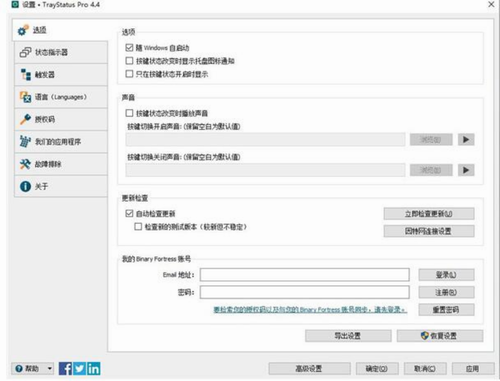
Task: Click the Binary Fortress account login link
Action: 310,310
